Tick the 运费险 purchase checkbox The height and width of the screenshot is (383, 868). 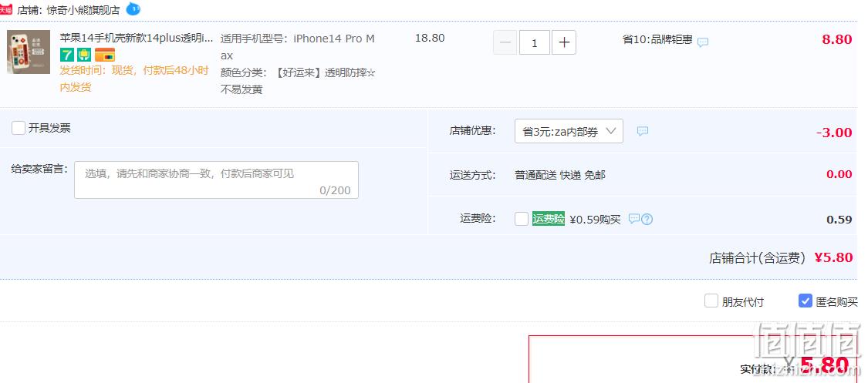(x=522, y=219)
